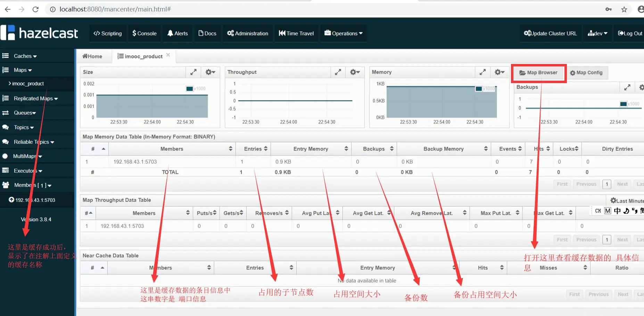
Task: Select page 1 in memory table pagination
Action: pos(607,184)
